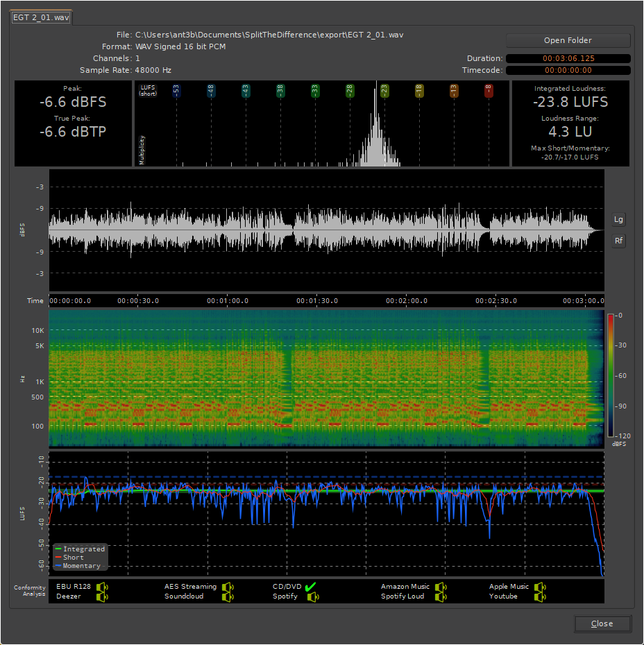The height and width of the screenshot is (645, 644).
Task: Click the spectrogram dBFS color scale
Action: [x=611, y=375]
